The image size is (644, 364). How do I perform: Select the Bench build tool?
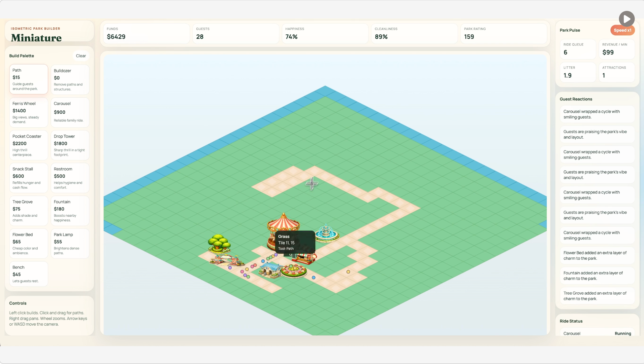pos(28,274)
